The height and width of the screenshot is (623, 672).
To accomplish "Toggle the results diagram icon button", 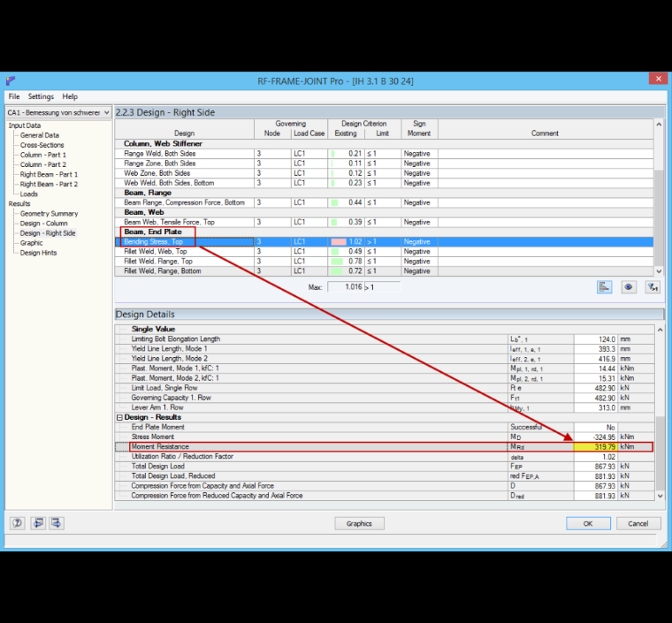I will 604,287.
